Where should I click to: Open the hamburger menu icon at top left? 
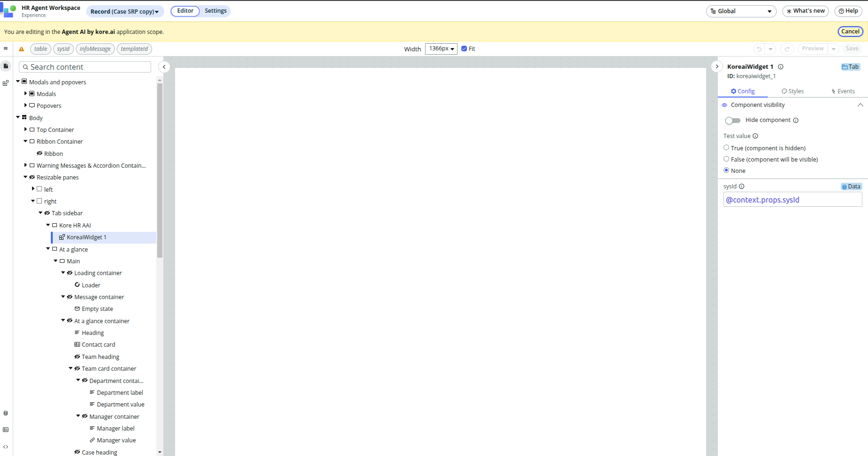tap(6, 49)
